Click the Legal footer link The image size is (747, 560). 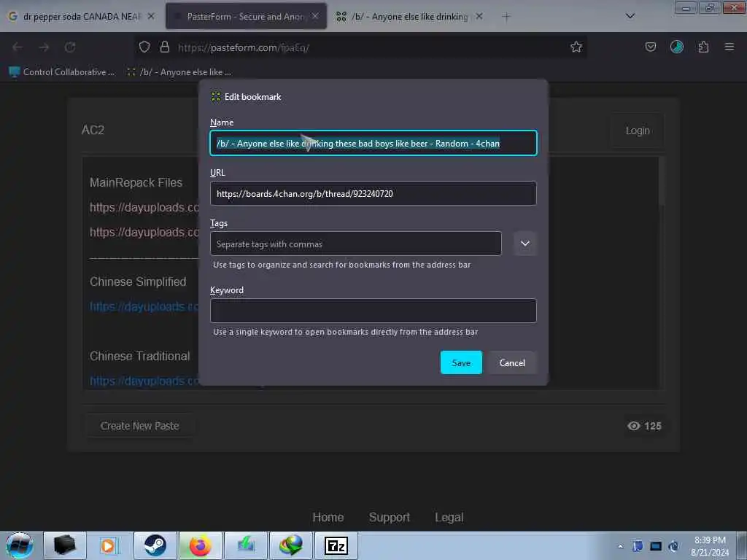(449, 517)
